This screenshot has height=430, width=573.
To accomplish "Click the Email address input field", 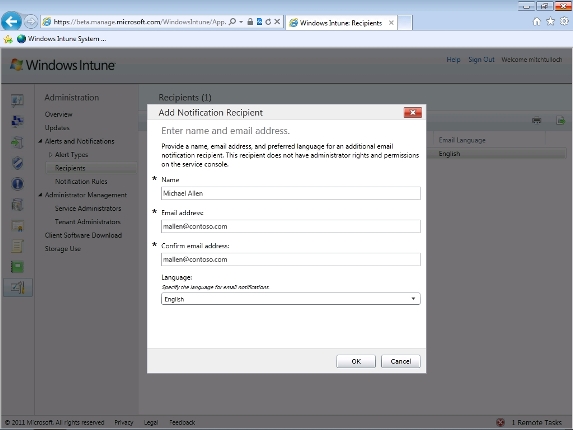I will tap(291, 226).
